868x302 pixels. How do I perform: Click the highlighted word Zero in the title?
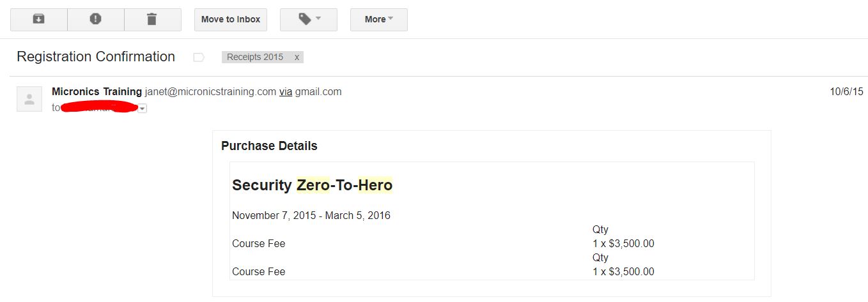(x=313, y=185)
